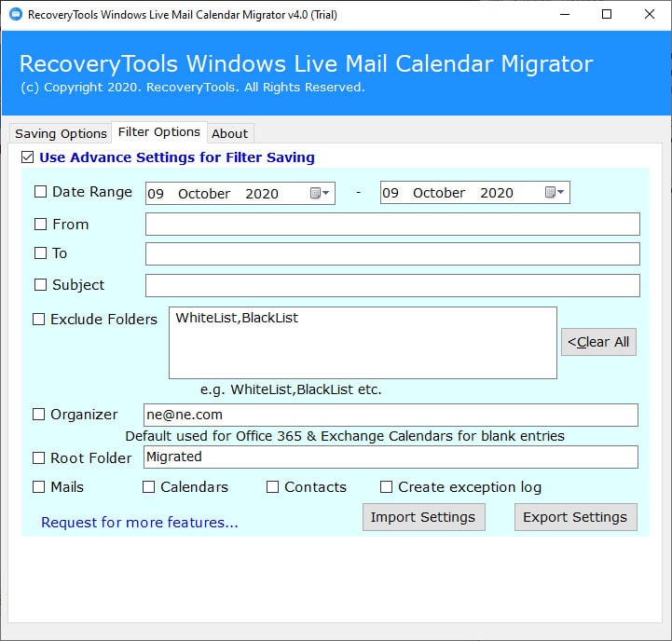Switch to the Saving Options tab

[x=61, y=133]
